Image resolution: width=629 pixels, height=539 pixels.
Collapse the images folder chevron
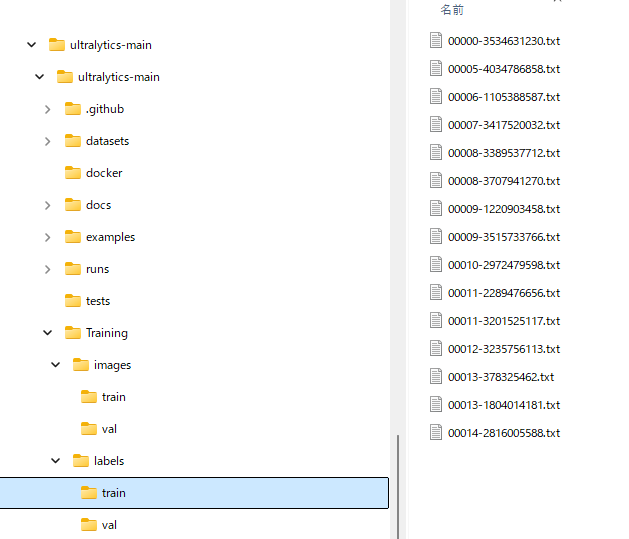point(56,365)
